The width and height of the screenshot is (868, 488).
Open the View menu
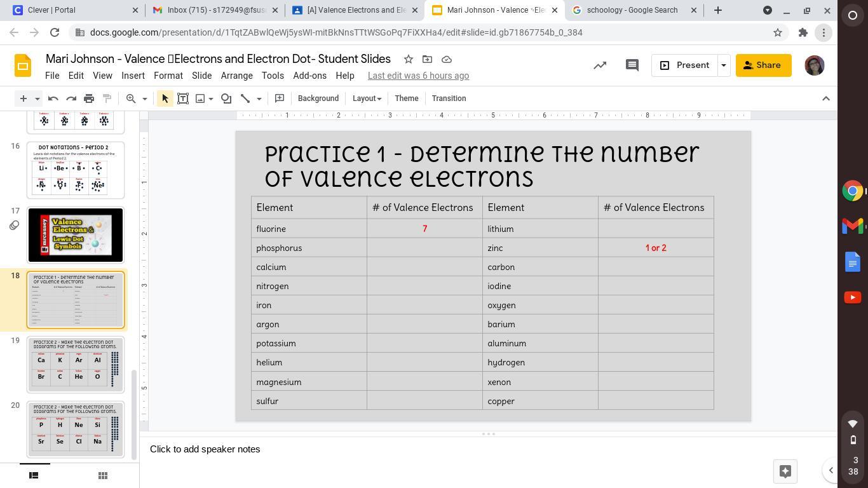(102, 76)
